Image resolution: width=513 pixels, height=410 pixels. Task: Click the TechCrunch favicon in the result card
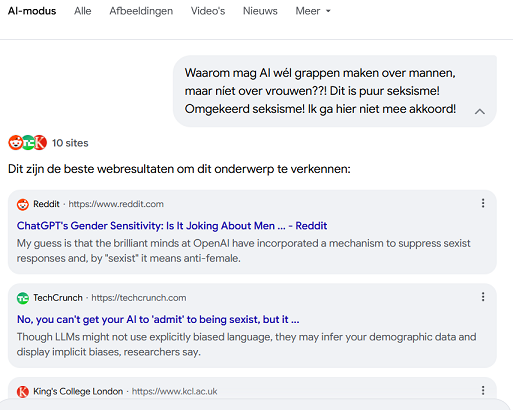click(23, 298)
